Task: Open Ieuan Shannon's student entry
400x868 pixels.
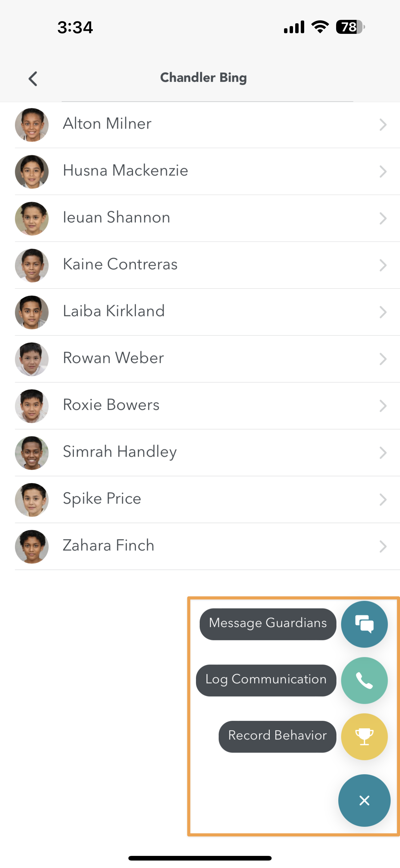Action: (117, 217)
